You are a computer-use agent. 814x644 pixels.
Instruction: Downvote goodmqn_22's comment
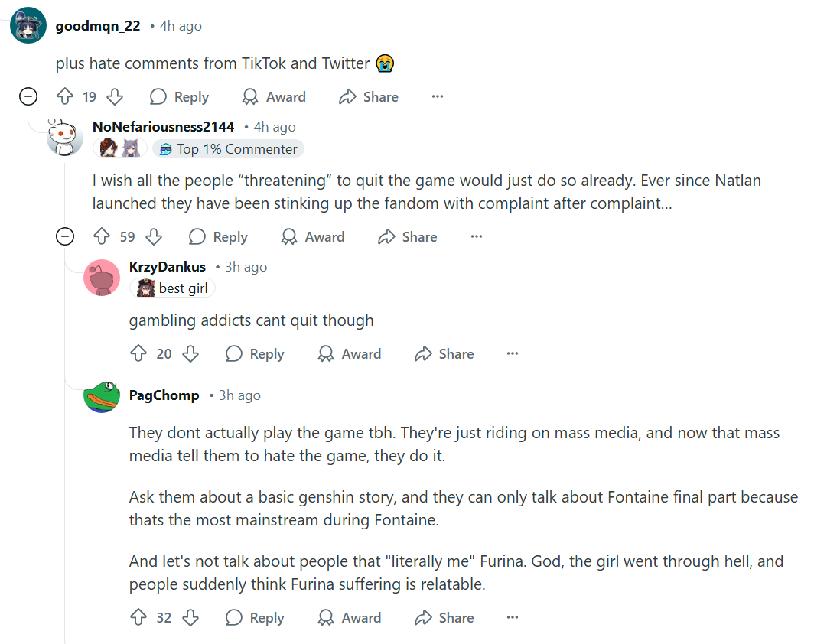pos(115,97)
